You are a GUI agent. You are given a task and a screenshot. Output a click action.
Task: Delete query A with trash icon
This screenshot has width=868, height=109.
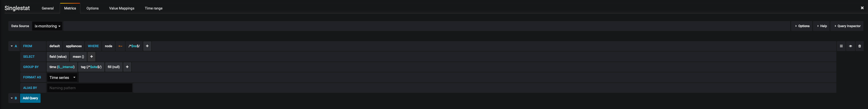(x=860, y=46)
